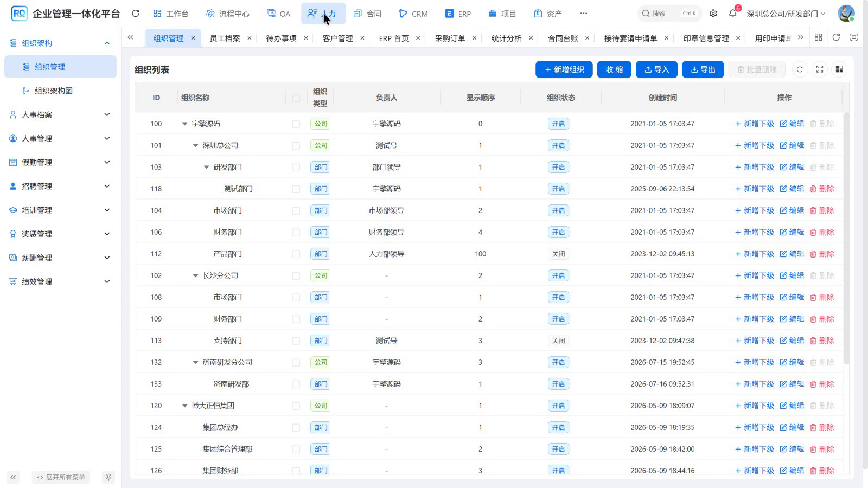This screenshot has height=488, width=868.
Task: Click the 导入 button
Action: pos(656,69)
